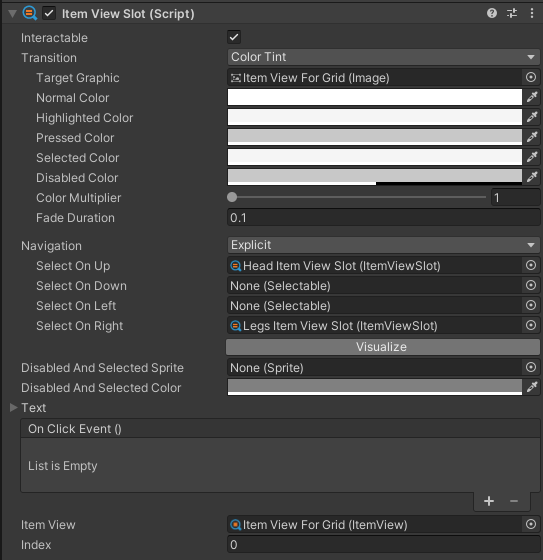
Task: Expand the Text foldout
Action: tap(14, 408)
